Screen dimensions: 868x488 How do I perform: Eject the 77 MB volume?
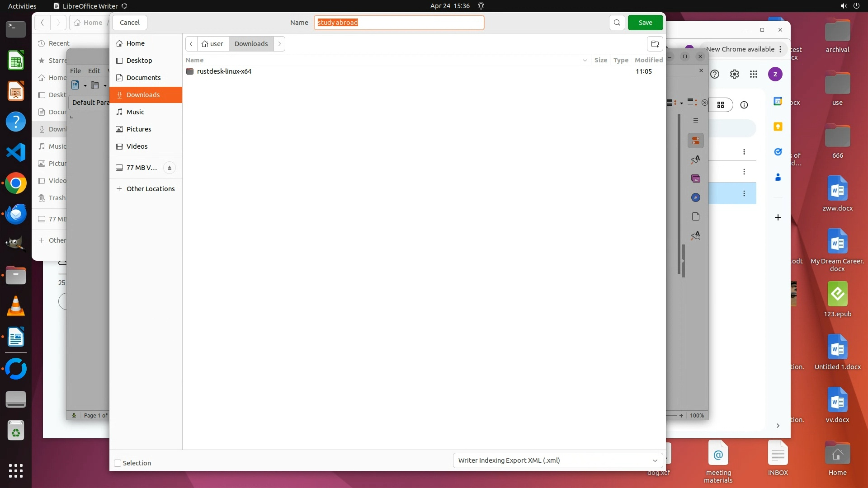click(x=170, y=168)
